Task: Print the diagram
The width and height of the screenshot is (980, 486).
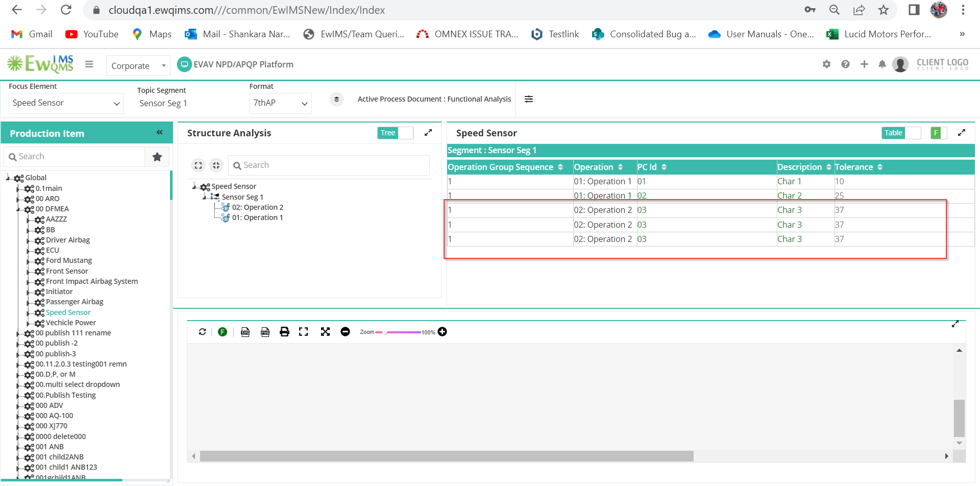Action: 284,332
